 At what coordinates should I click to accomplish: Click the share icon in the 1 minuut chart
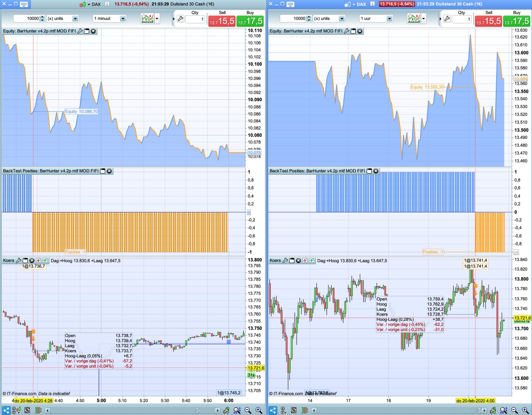(x=6, y=410)
